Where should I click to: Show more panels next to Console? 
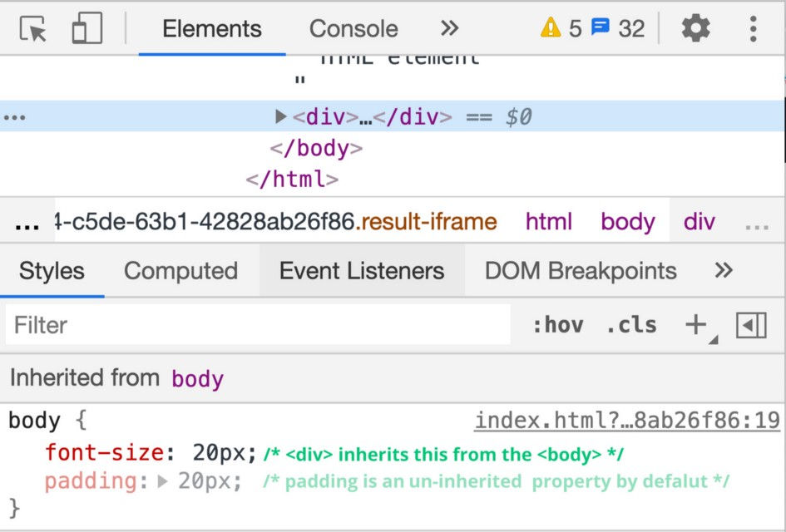(x=450, y=28)
